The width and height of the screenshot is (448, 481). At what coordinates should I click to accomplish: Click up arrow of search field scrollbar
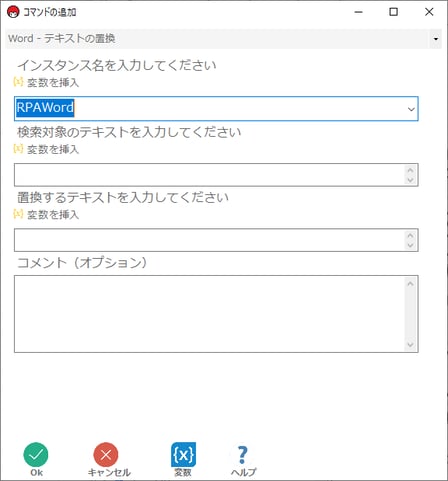[410, 170]
